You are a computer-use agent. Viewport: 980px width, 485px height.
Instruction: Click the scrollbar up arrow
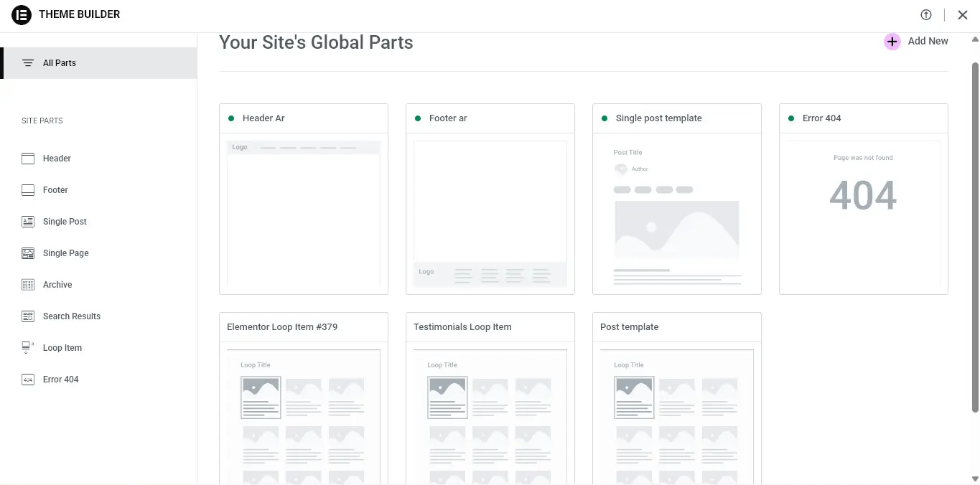[975, 38]
